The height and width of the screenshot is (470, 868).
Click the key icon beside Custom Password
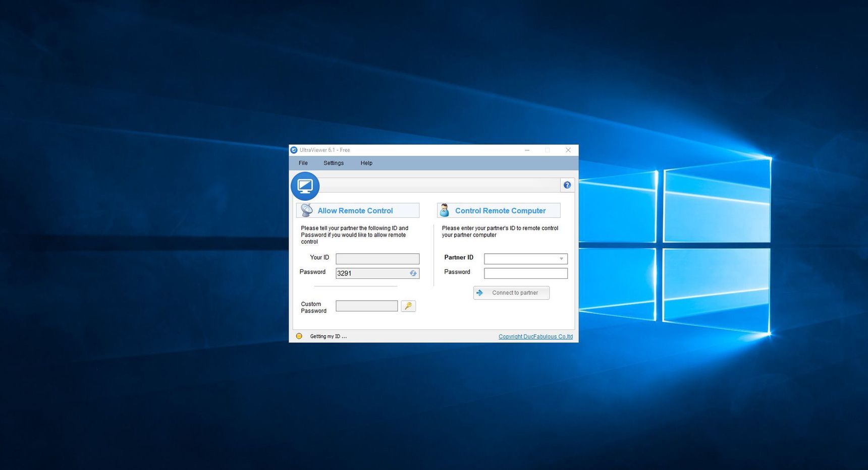click(408, 306)
